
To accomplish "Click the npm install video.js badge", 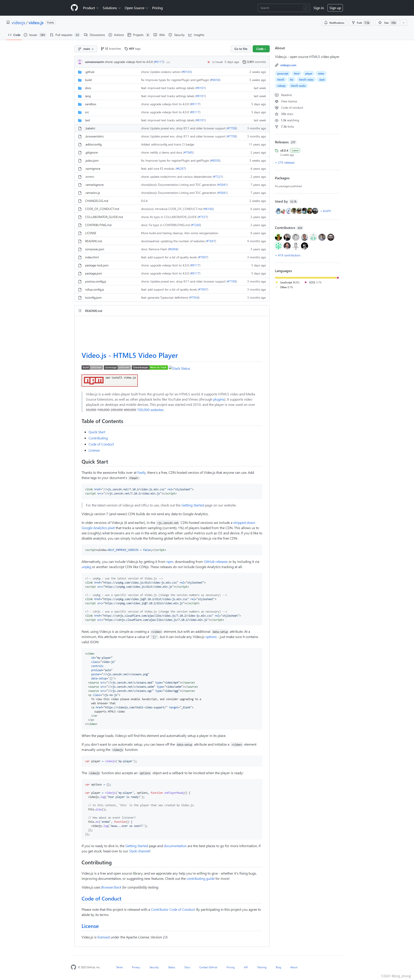I will click(110, 381).
